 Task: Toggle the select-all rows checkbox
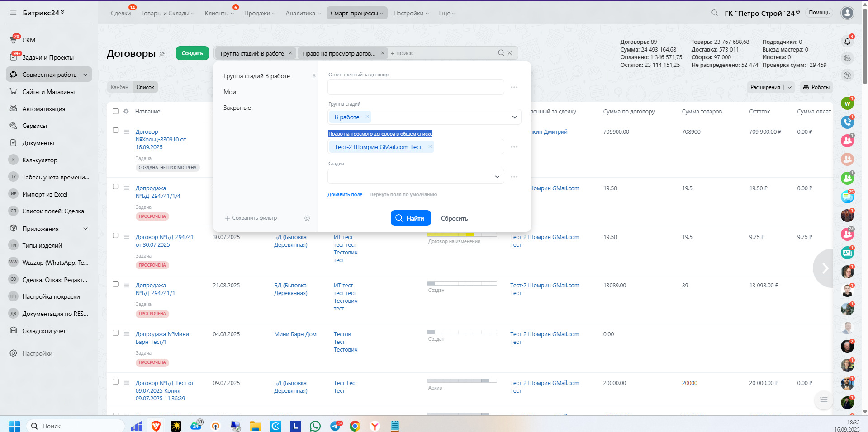115,112
